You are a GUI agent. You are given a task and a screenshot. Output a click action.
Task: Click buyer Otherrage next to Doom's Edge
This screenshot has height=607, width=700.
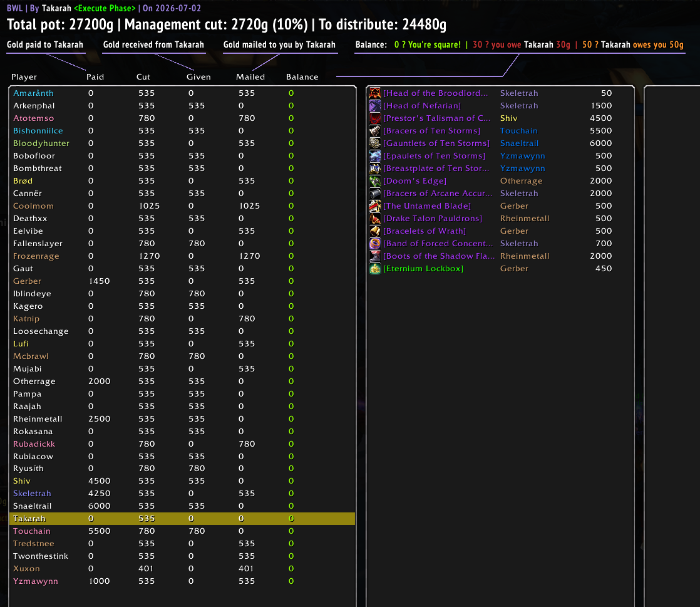point(521,180)
